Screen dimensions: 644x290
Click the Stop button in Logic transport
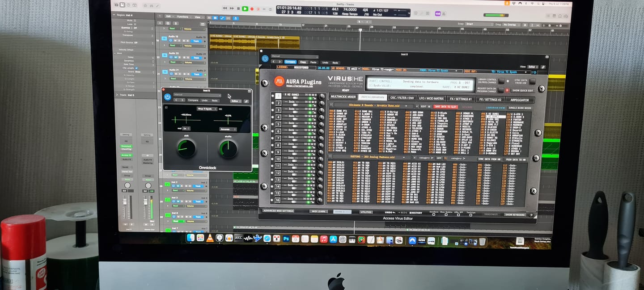click(238, 9)
